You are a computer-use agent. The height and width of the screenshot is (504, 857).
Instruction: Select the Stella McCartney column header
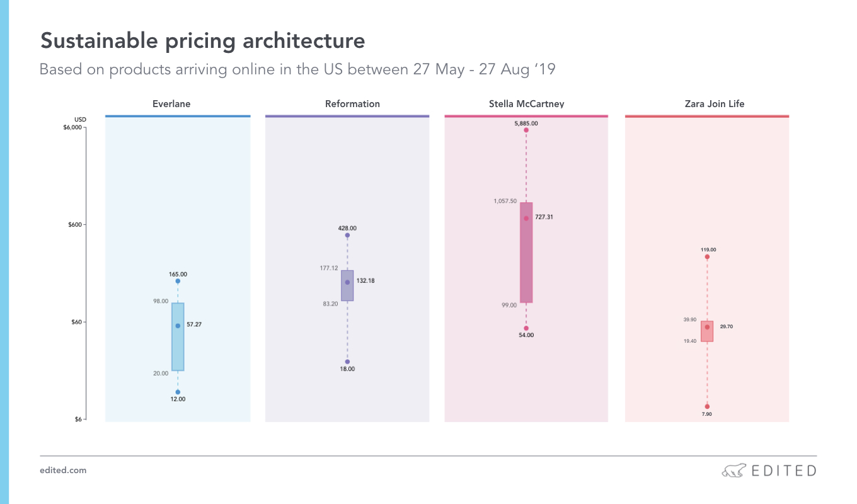(x=526, y=104)
